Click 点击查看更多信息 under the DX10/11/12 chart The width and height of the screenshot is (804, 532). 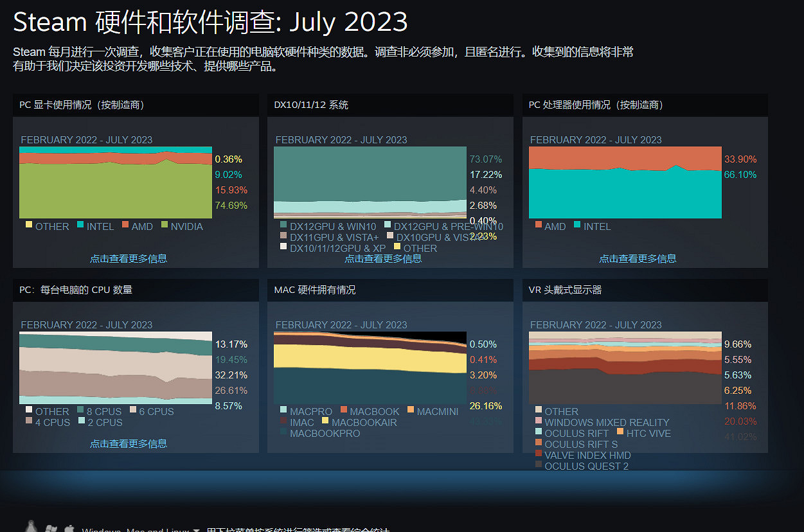pyautogui.click(x=384, y=258)
